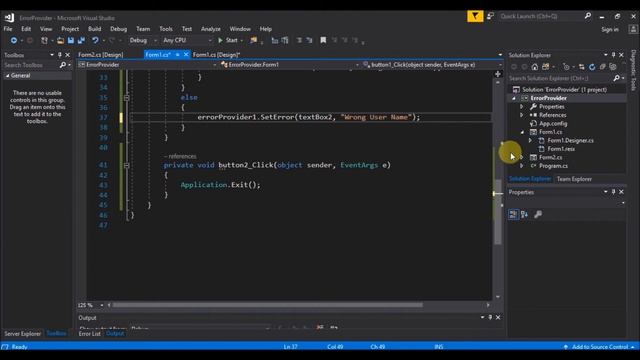Undo the last edit with the arrow icon
This screenshot has height=360, width=640.
[95, 40]
